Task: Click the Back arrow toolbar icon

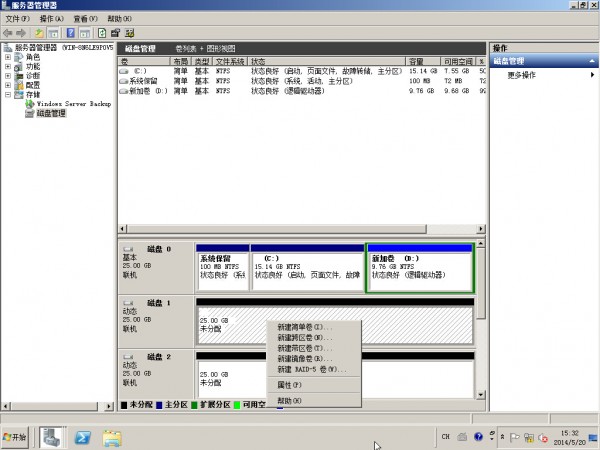Action: (8, 33)
